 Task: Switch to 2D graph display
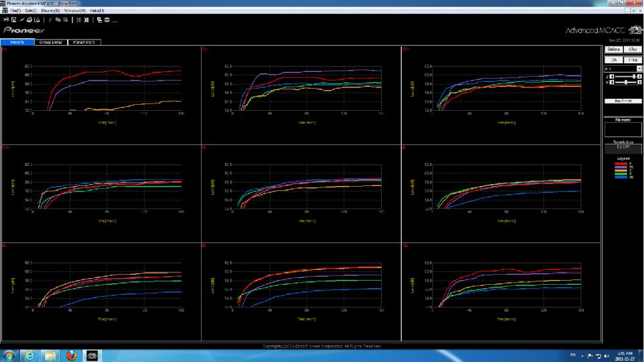pyautogui.click(x=78, y=20)
